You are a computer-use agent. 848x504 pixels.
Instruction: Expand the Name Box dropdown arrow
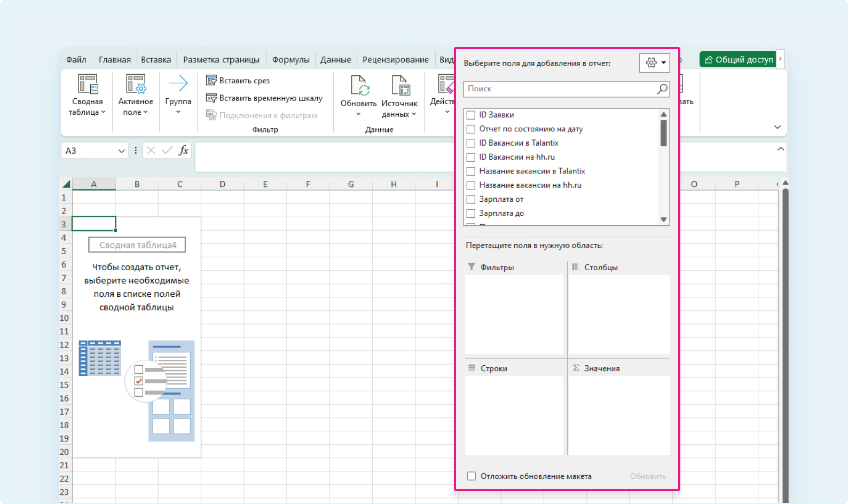point(121,151)
